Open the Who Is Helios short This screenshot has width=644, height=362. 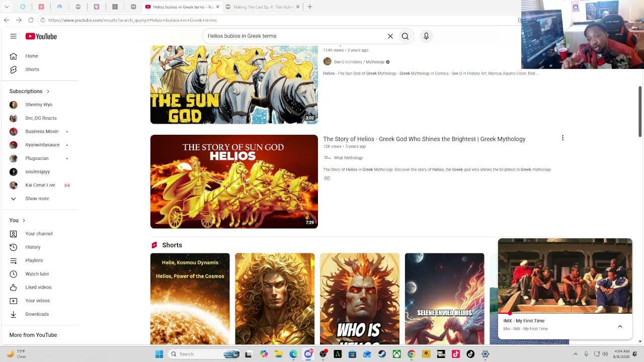point(360,299)
